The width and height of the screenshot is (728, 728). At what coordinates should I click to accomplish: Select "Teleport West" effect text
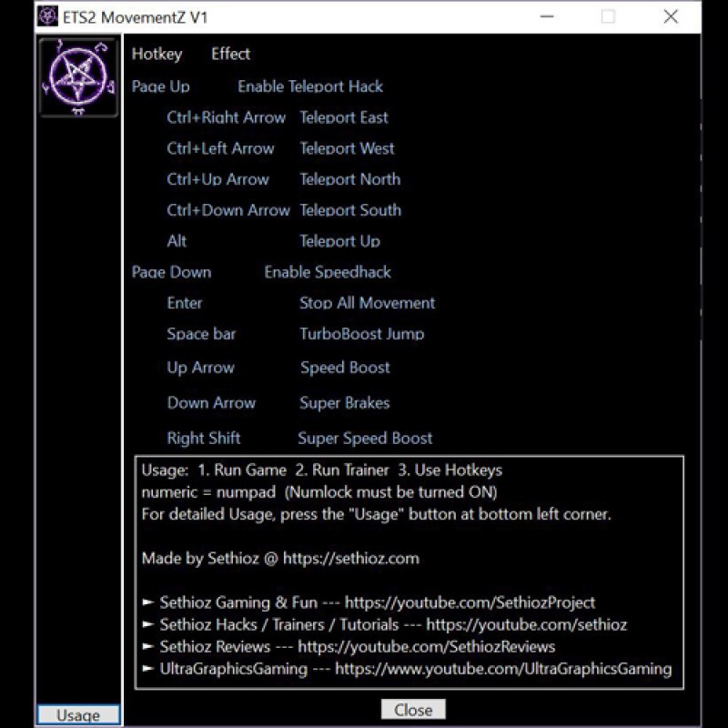tap(348, 148)
